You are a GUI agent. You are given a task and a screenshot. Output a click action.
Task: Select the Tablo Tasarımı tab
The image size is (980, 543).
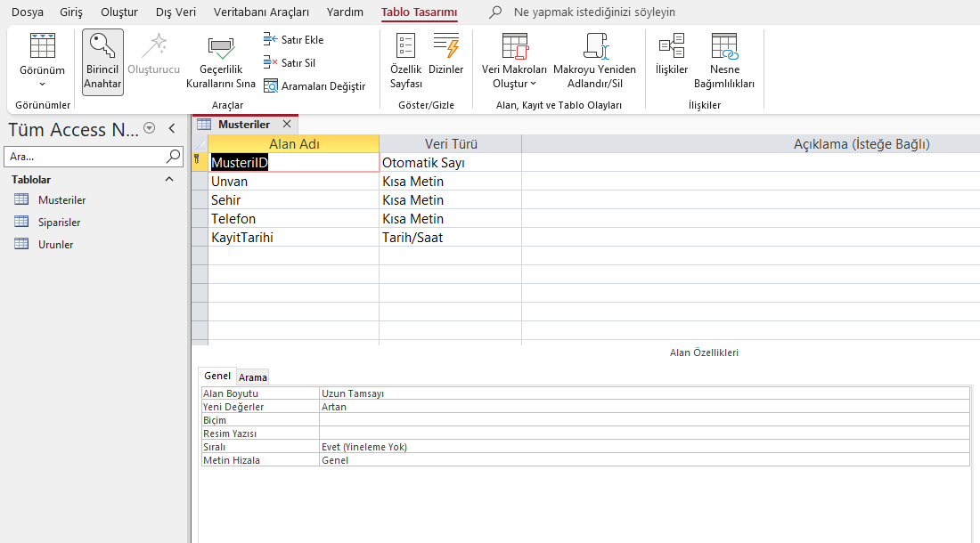[420, 12]
